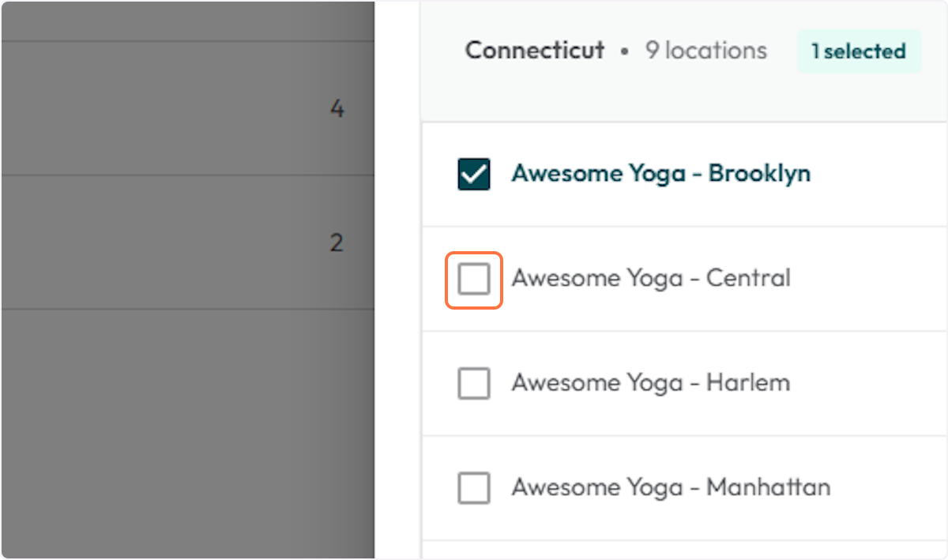Select the Awesome Yoga - Harlem checkbox

(473, 383)
